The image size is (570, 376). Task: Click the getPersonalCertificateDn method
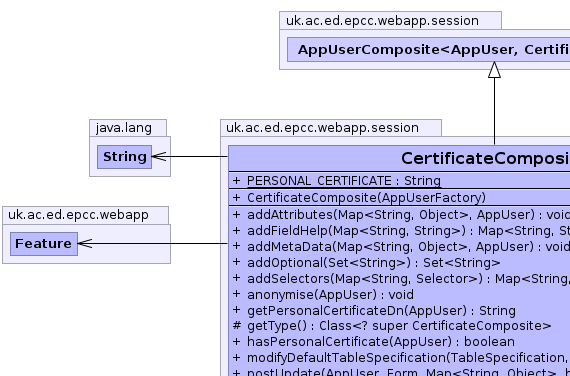[x=374, y=311]
